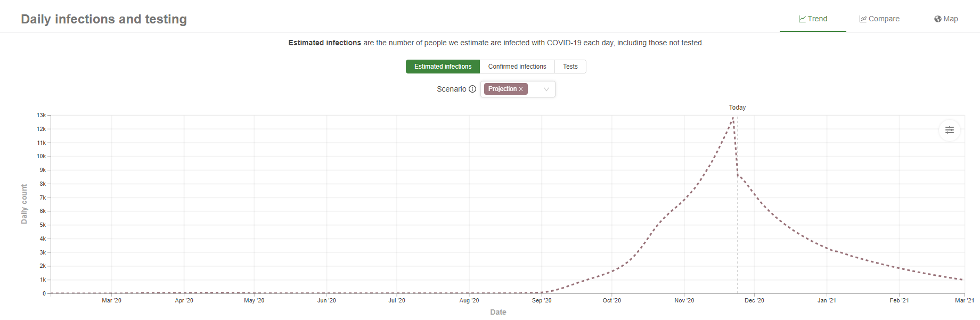
Task: Select the Estimated infections toggle button
Action: 443,67
